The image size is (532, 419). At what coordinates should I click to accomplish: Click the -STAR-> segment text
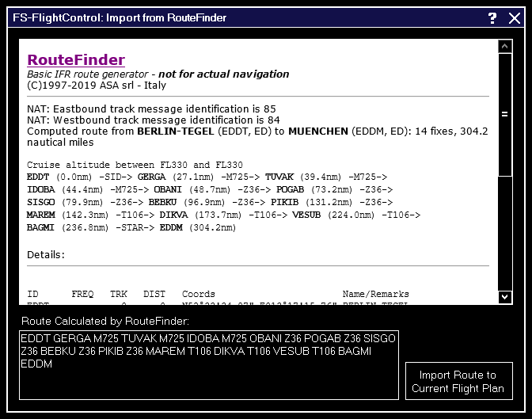135,227
